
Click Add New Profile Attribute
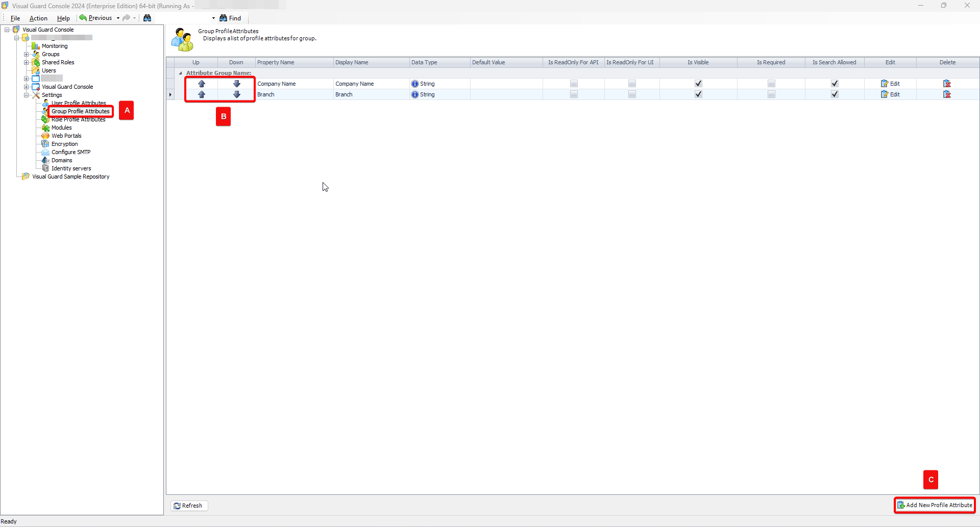(935, 505)
